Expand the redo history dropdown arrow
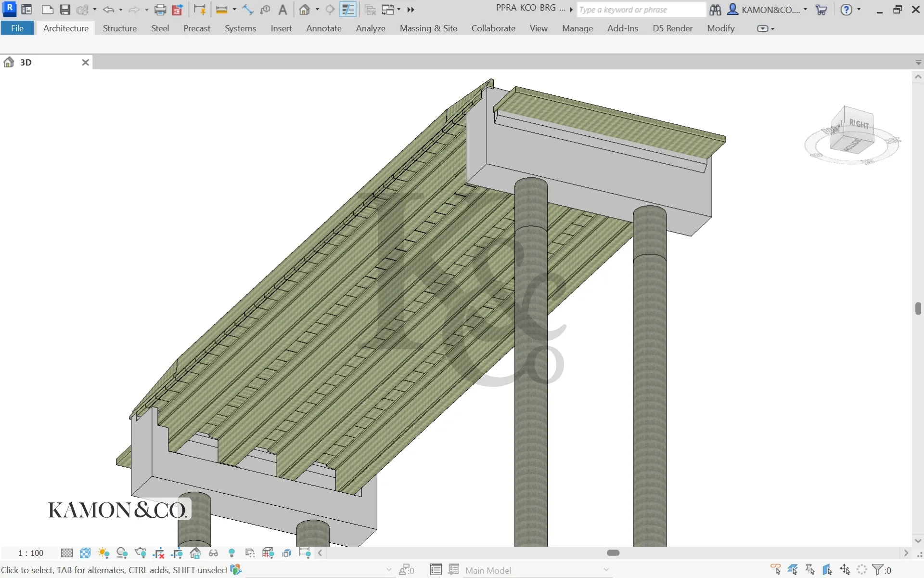Screen dimensions: 924x578 tap(147, 10)
